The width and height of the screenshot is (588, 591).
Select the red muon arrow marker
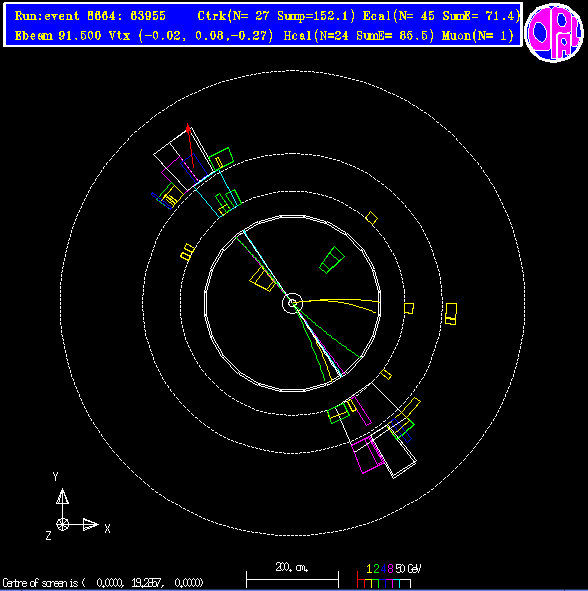(190, 145)
